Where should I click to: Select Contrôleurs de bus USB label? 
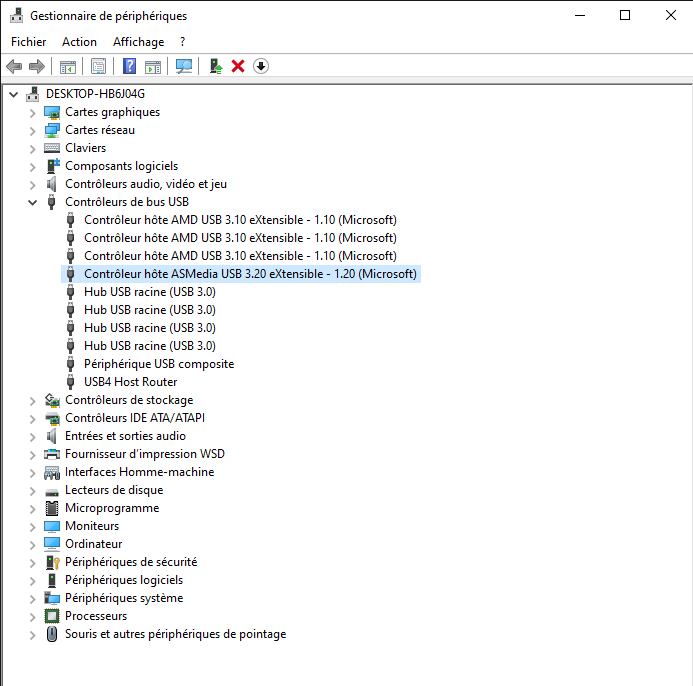point(127,202)
